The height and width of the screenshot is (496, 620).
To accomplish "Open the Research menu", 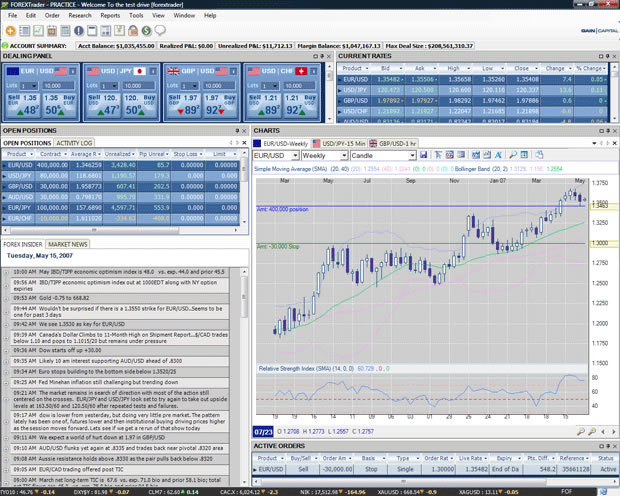I will [80, 15].
